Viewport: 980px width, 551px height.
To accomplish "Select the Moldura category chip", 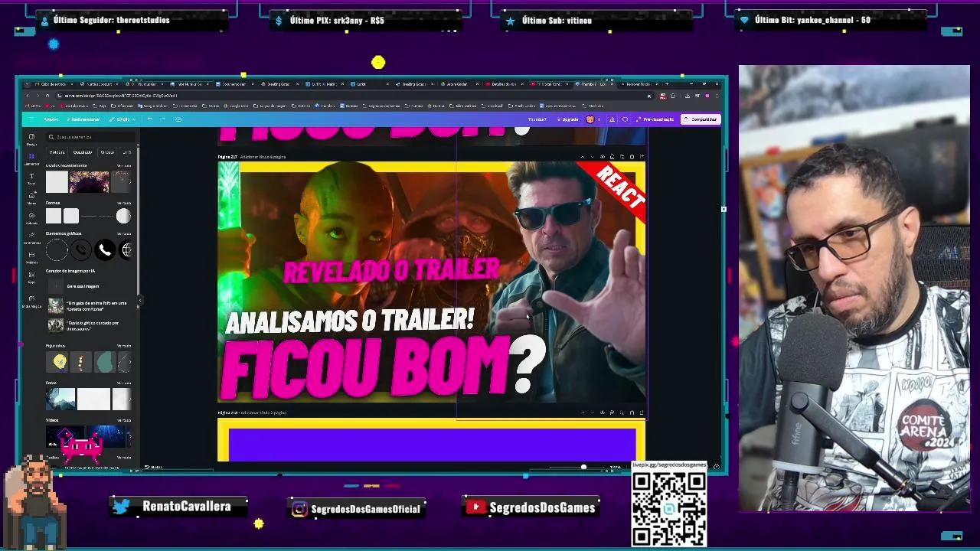I will [x=57, y=152].
